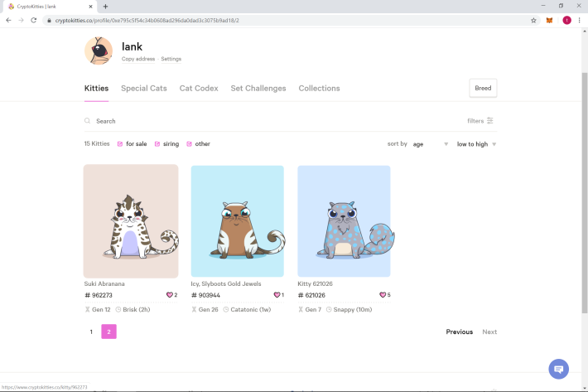Toggle the for sale checkbox

point(120,144)
